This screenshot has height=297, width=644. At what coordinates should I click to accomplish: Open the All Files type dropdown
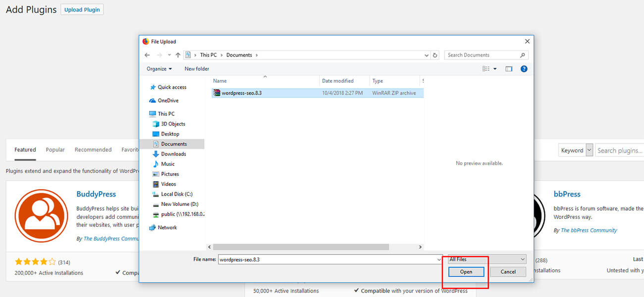coord(486,259)
